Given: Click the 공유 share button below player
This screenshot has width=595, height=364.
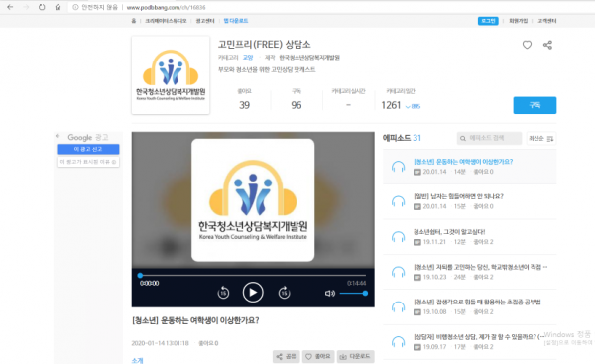Looking at the screenshot, I should coord(287,356).
